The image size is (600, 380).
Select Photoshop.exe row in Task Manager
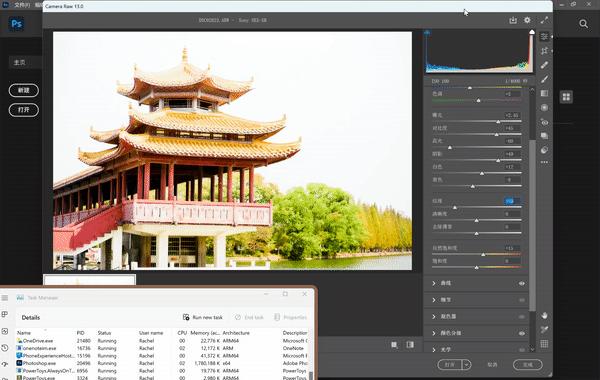[162, 363]
